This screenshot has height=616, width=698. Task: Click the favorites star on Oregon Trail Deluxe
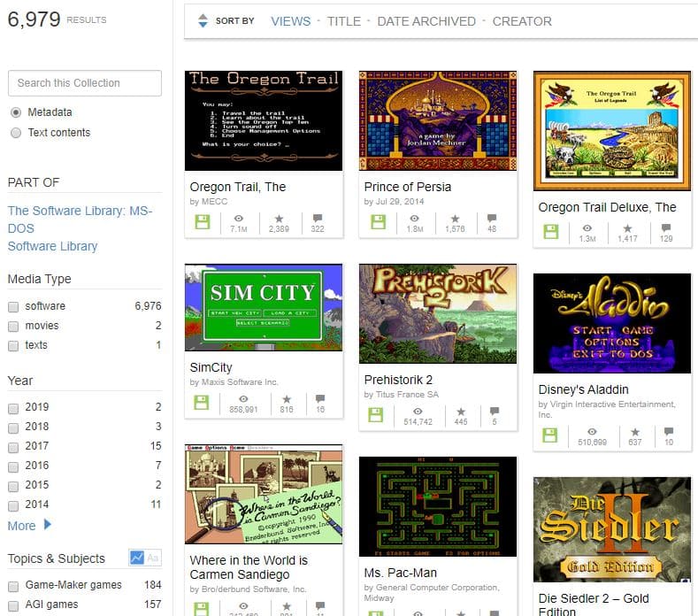627,228
